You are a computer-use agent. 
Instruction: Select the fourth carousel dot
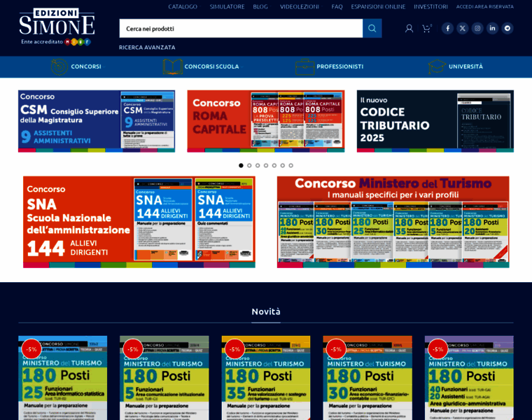click(x=266, y=166)
